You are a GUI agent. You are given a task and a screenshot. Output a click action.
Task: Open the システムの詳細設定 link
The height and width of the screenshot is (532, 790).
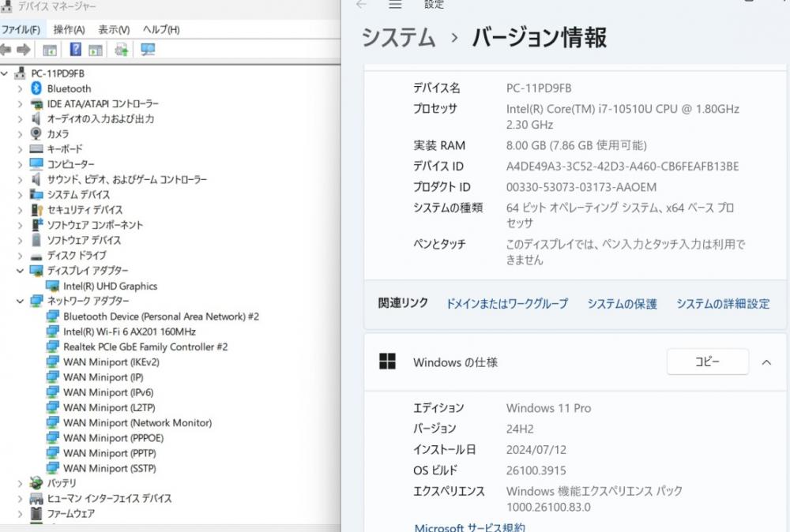coord(723,304)
